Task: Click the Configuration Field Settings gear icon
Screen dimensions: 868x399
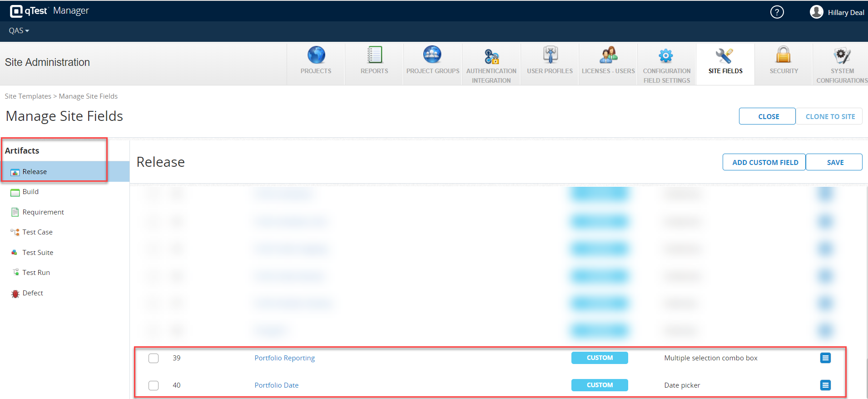Action: [666, 56]
